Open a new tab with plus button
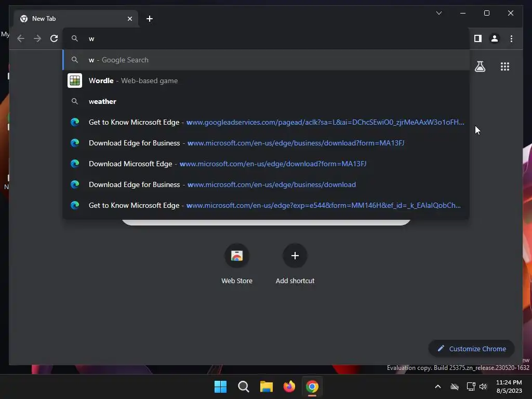This screenshot has width=532, height=399. click(x=150, y=19)
